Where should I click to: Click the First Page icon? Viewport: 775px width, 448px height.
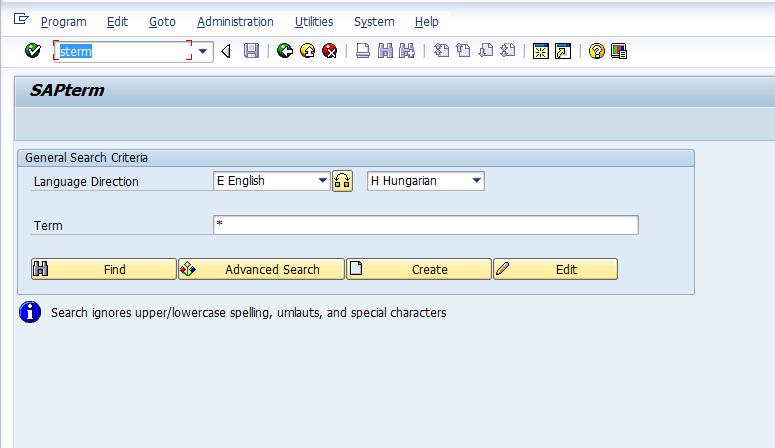click(441, 51)
